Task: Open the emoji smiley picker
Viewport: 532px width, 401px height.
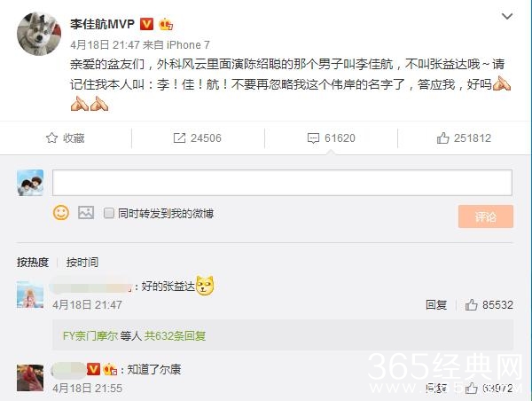Action: point(61,213)
